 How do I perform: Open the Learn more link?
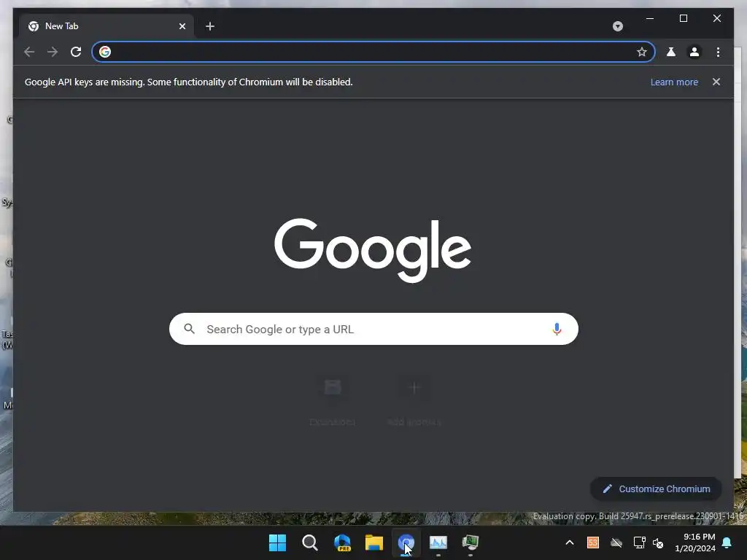tap(674, 82)
